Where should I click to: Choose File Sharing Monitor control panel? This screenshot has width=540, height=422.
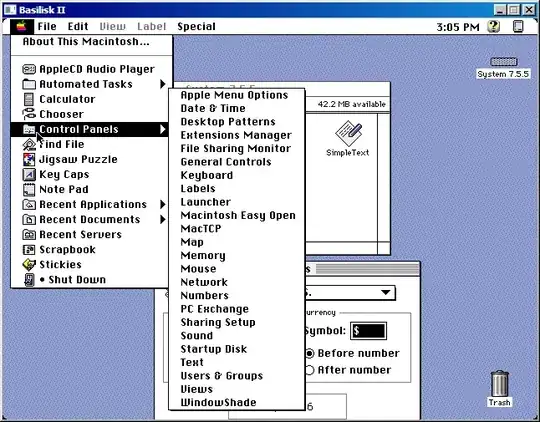coord(237,149)
